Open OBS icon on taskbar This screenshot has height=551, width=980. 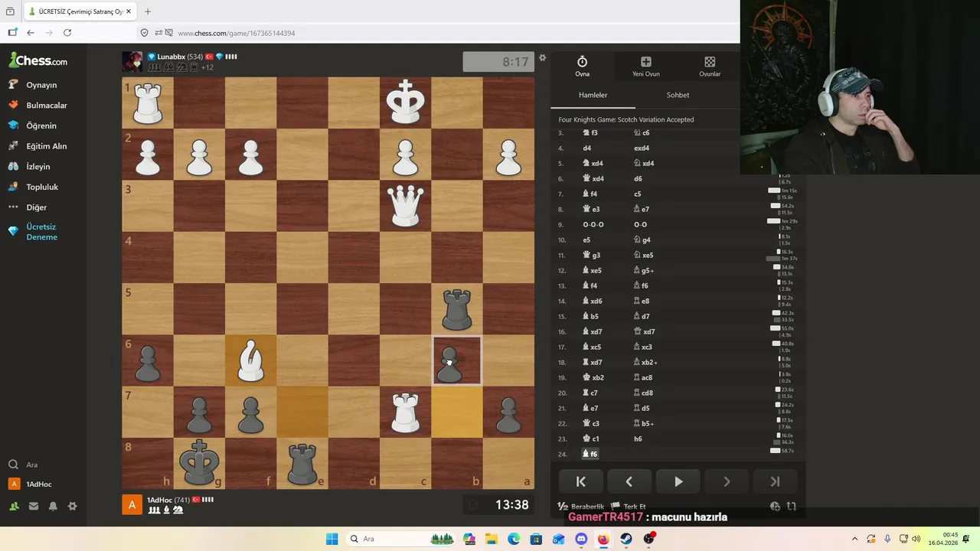(x=649, y=539)
